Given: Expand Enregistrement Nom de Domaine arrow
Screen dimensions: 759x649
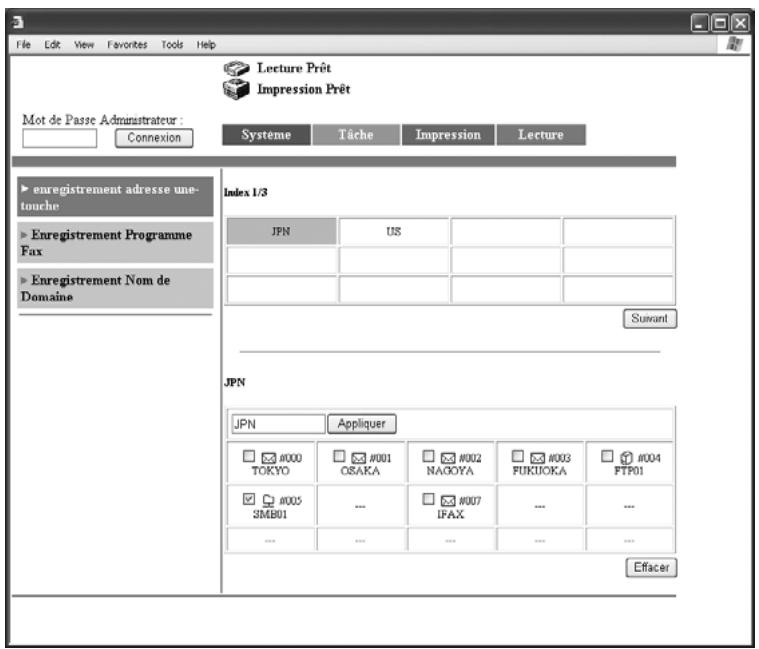Looking at the screenshot, I should (24, 280).
